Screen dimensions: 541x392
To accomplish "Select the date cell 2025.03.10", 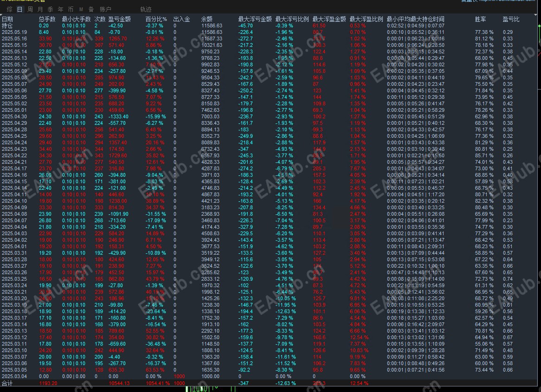I will tap(14, 350).
